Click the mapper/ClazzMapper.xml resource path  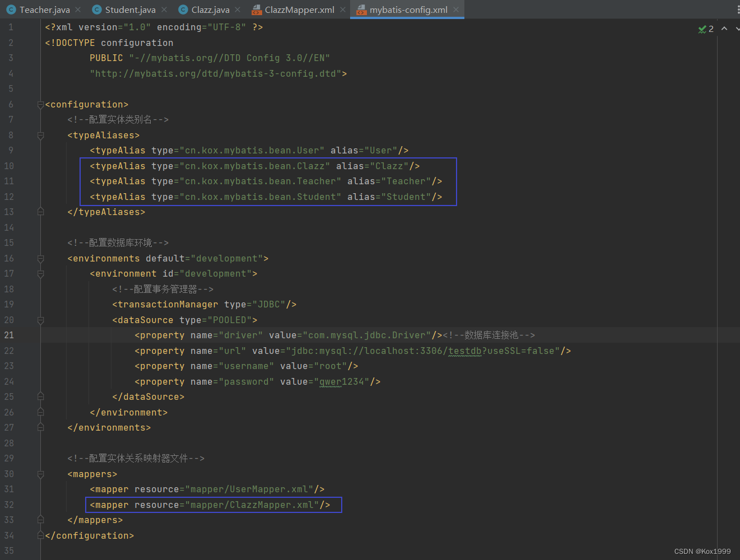(x=252, y=505)
